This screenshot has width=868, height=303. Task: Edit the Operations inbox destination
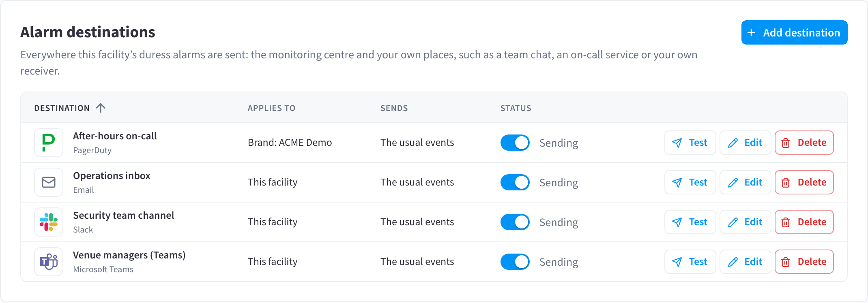[745, 182]
